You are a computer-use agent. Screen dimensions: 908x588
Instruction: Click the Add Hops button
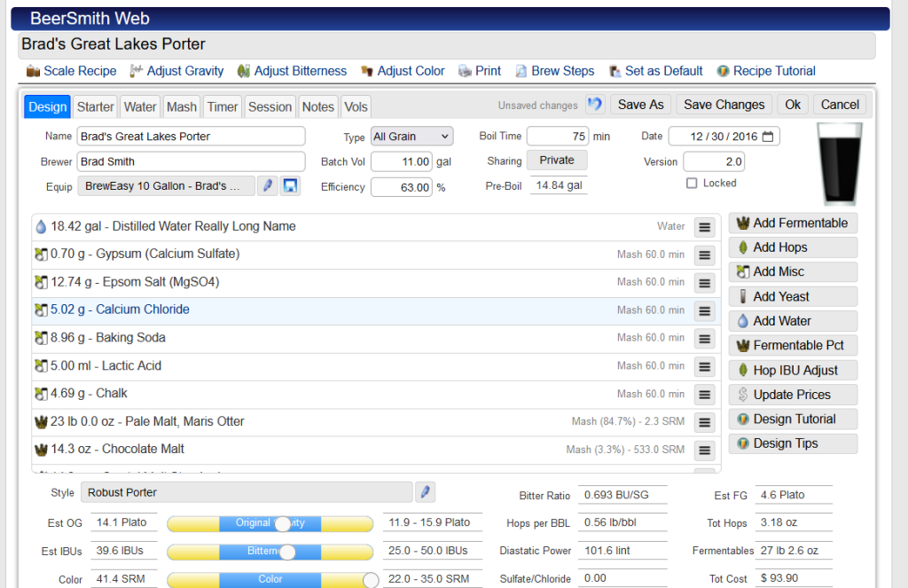click(793, 247)
